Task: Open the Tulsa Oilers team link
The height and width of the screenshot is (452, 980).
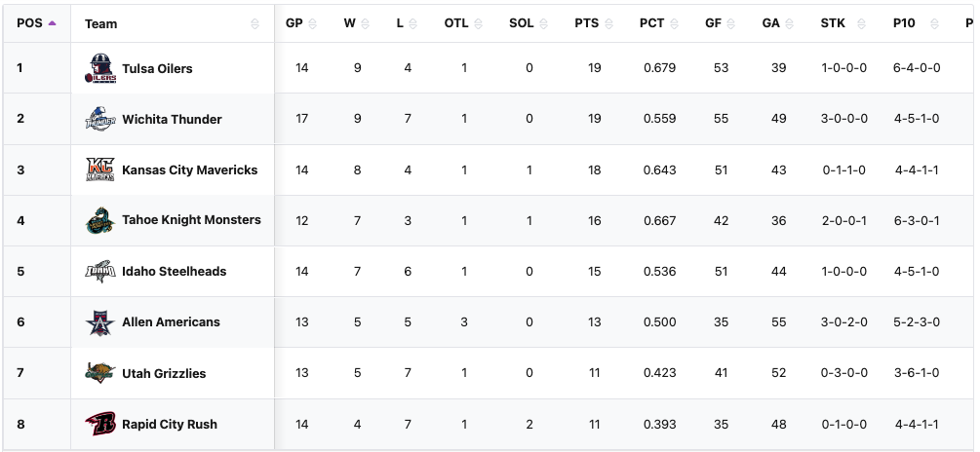Action: (x=157, y=68)
